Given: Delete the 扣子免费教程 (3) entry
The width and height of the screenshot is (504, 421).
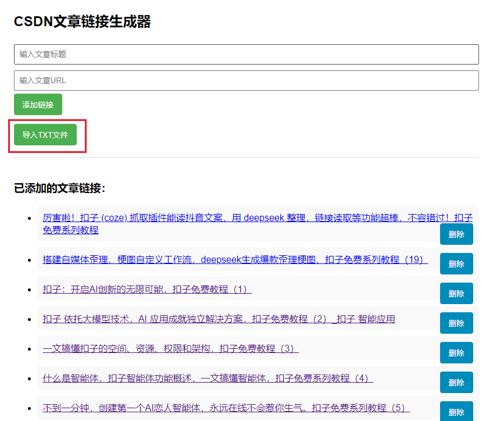Looking at the screenshot, I should point(456,352).
